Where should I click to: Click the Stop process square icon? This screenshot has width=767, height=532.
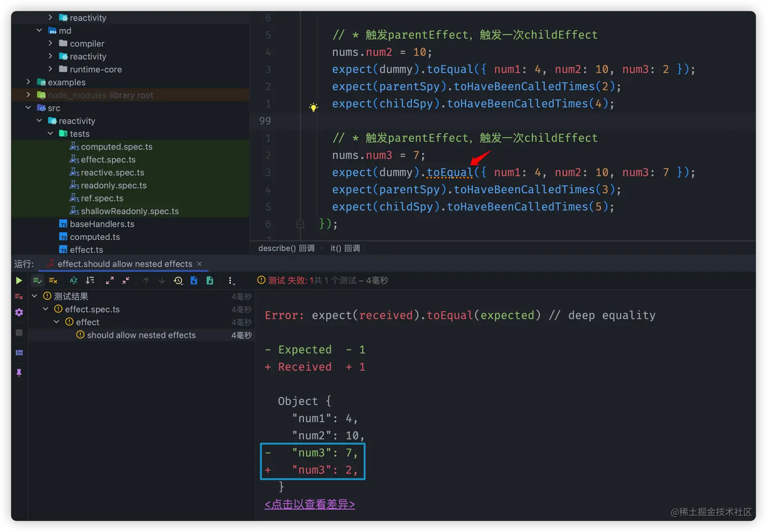coord(19,333)
